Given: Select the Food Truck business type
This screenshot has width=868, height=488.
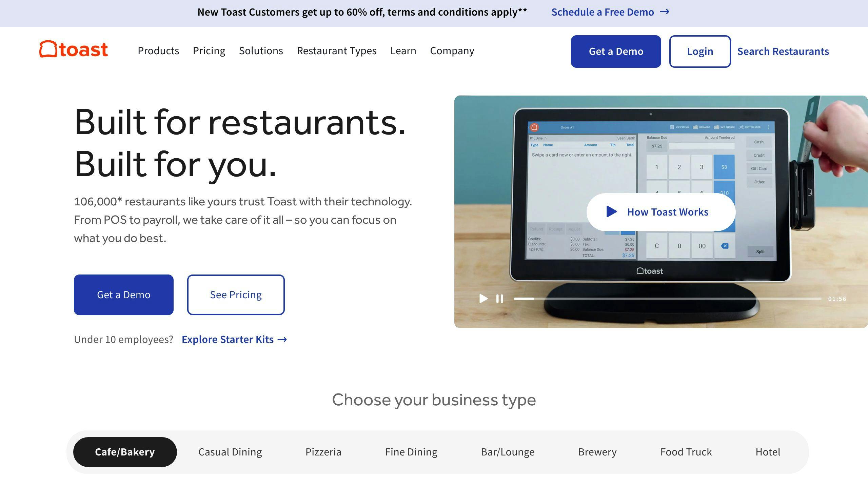Looking at the screenshot, I should coord(686,451).
